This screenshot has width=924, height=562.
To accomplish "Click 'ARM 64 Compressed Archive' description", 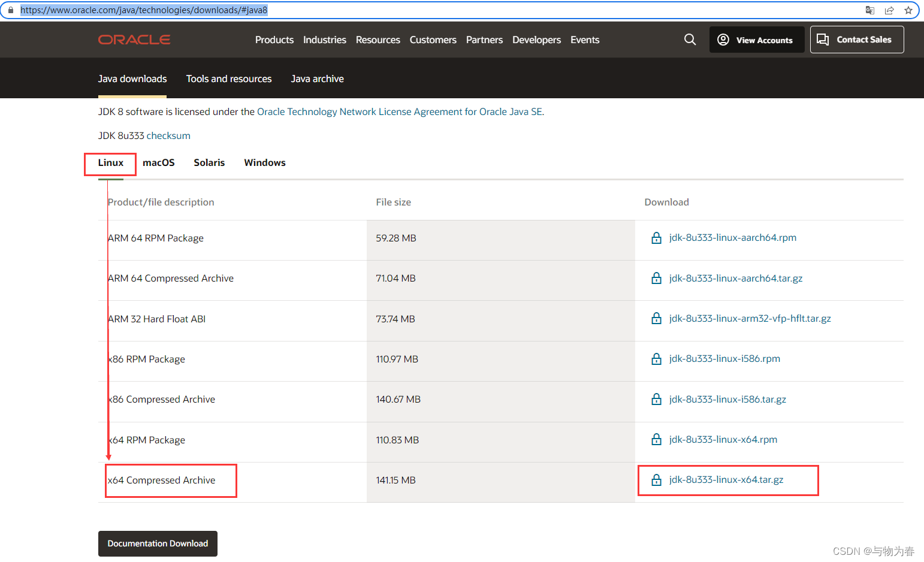I will pyautogui.click(x=171, y=278).
